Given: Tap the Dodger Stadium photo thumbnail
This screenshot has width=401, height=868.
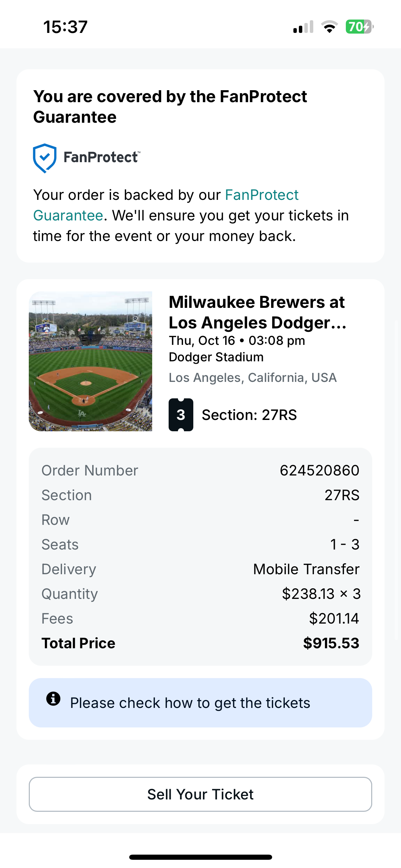Looking at the screenshot, I should (x=90, y=361).
